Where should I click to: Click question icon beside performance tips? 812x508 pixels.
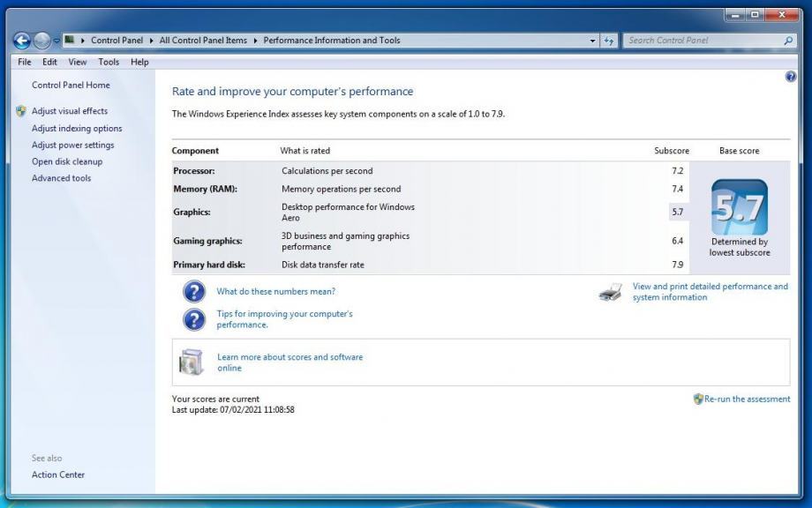point(194,319)
